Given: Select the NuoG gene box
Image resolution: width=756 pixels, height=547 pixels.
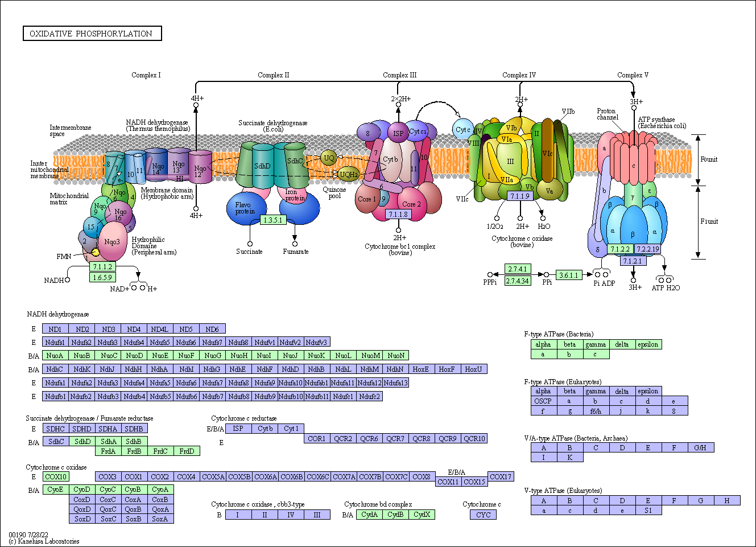Looking at the screenshot, I should [212, 356].
